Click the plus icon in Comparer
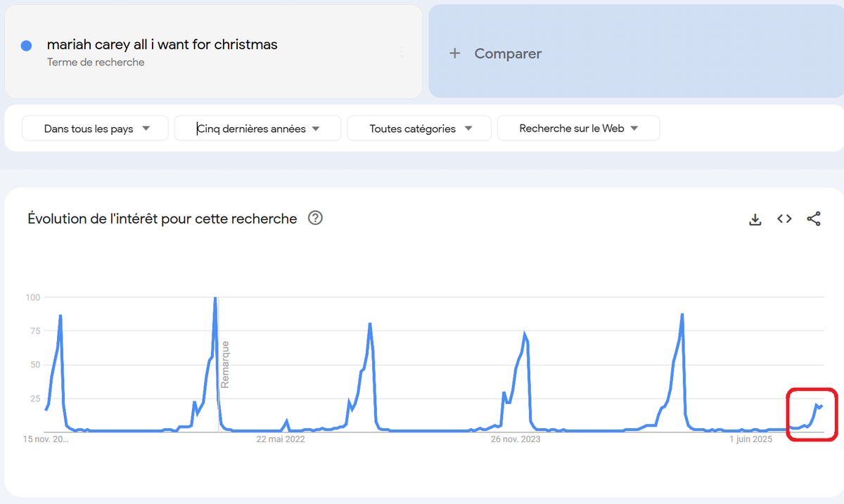The height and width of the screenshot is (504, 844). 455,53
